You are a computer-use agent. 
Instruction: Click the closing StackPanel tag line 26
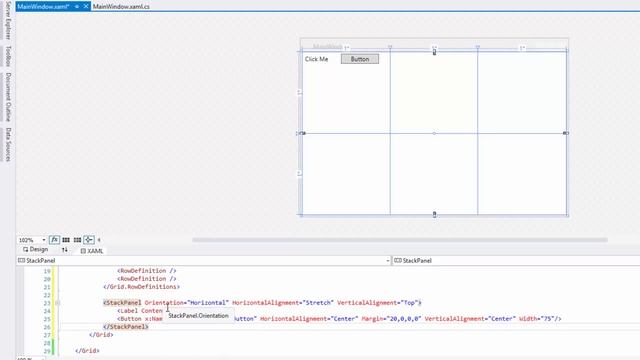point(126,327)
